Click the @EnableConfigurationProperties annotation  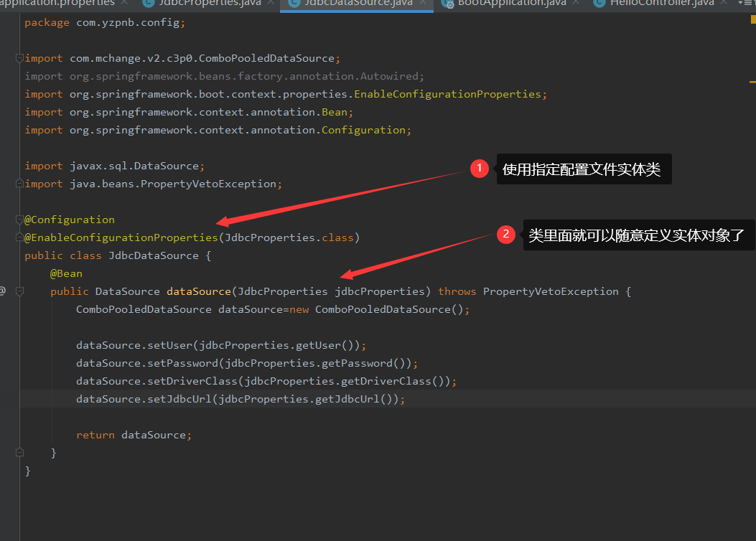121,237
